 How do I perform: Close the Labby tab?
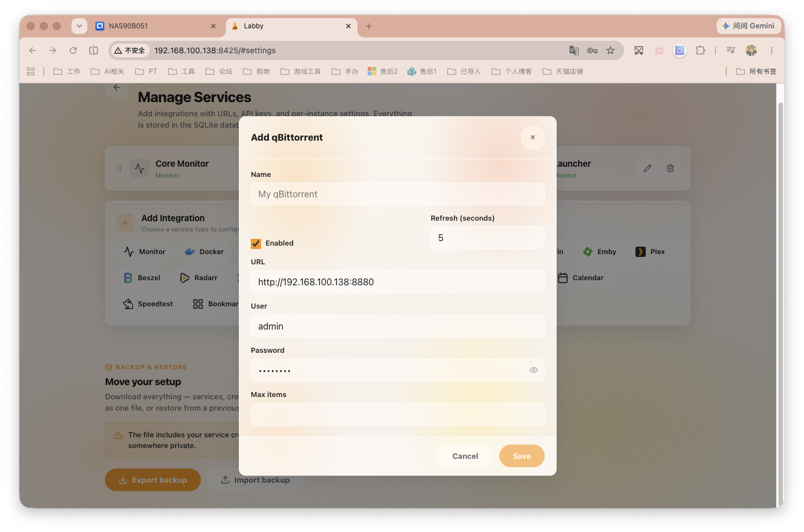point(348,26)
